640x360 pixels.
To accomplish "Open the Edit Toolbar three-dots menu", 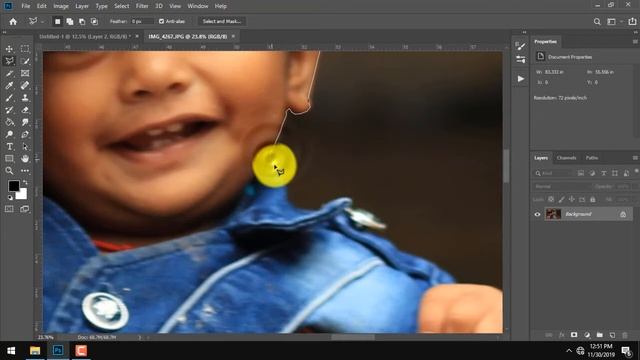I will point(25,171).
